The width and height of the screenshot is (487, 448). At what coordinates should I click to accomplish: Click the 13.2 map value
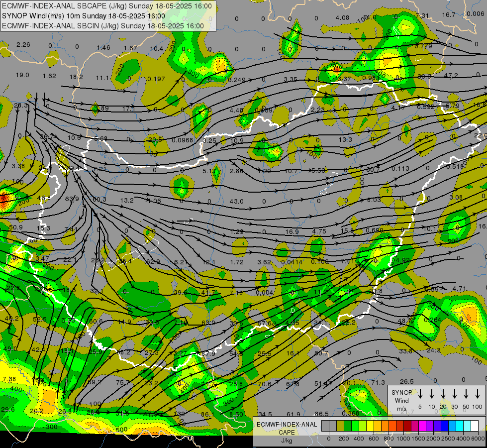tap(127, 201)
